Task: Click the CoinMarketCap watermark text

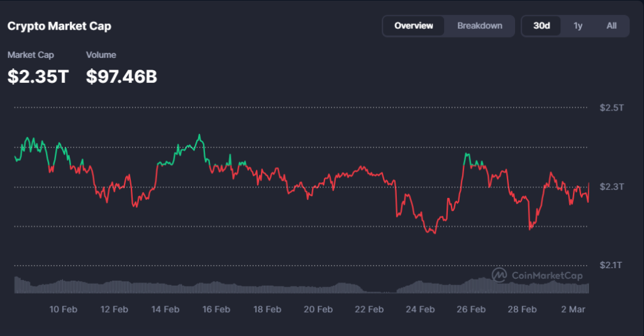Action: point(547,276)
